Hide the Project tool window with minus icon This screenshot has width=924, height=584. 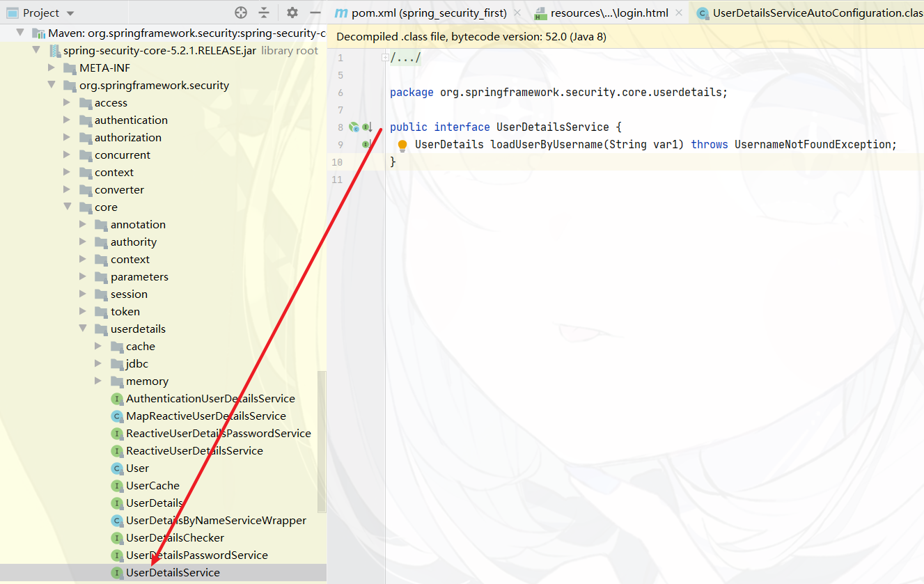tap(315, 13)
